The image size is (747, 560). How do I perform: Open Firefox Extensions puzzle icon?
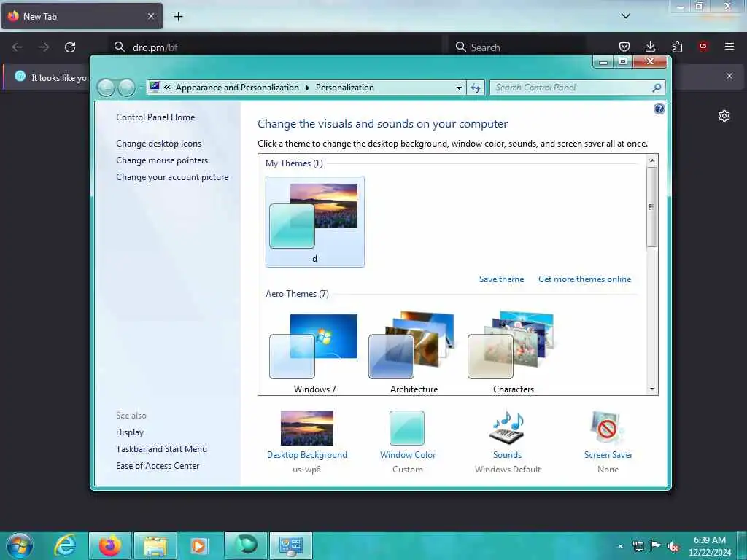pyautogui.click(x=677, y=47)
